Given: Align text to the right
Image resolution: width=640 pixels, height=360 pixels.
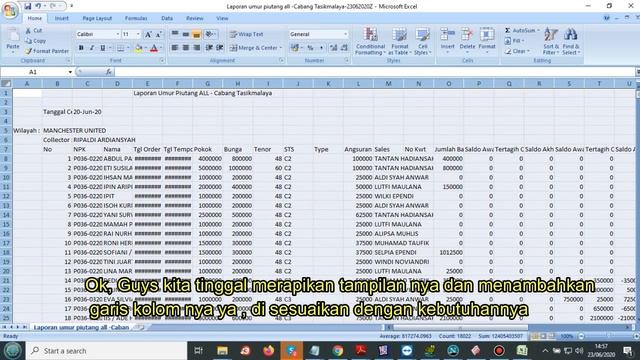Looking at the screenshot, I should click(197, 48).
